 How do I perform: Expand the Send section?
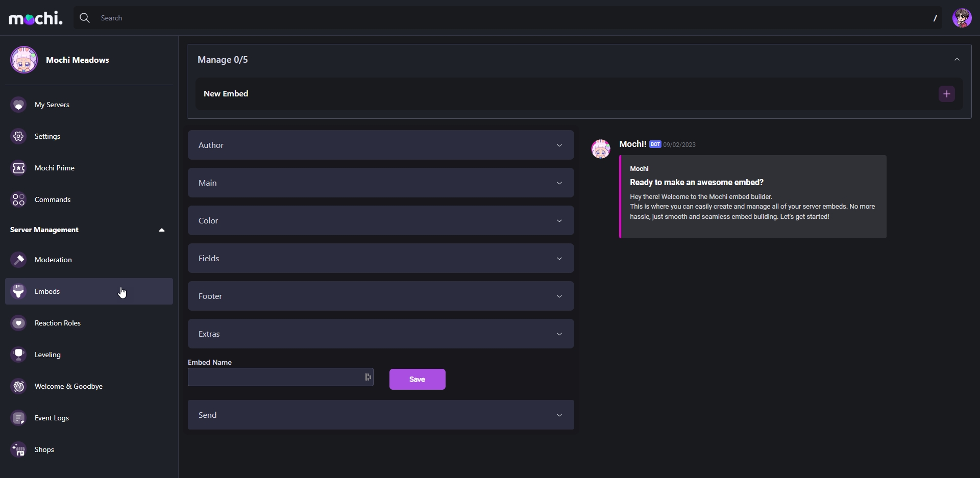(x=381, y=415)
